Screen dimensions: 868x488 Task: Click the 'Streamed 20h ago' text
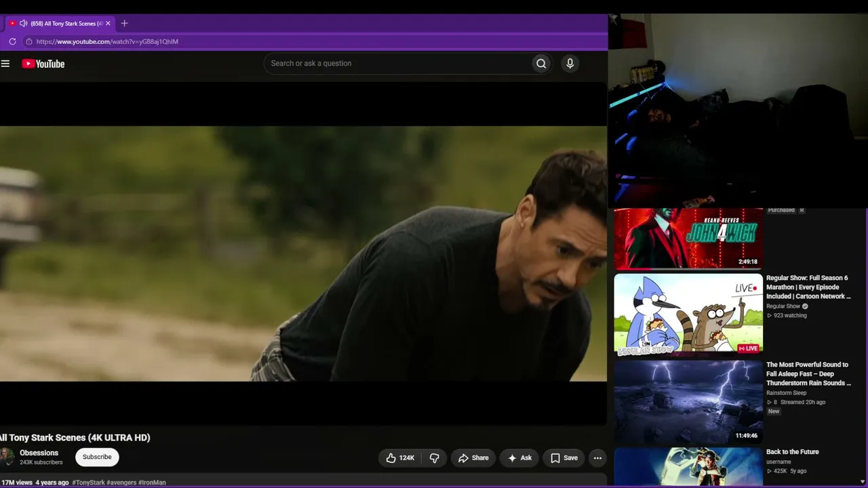pyautogui.click(x=804, y=403)
